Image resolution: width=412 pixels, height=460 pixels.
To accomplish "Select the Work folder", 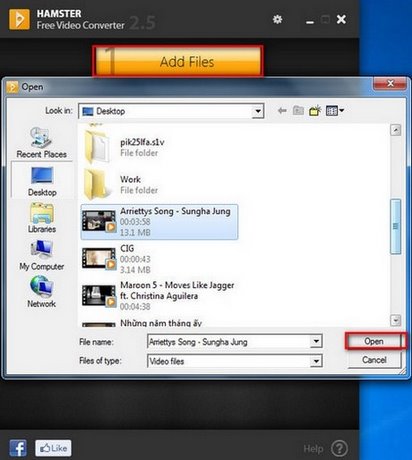I will (122, 183).
